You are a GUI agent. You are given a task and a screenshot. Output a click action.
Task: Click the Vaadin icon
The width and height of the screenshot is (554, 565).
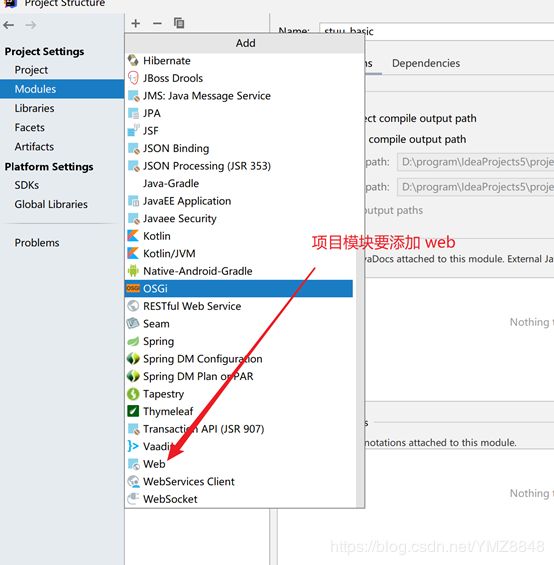click(x=133, y=446)
